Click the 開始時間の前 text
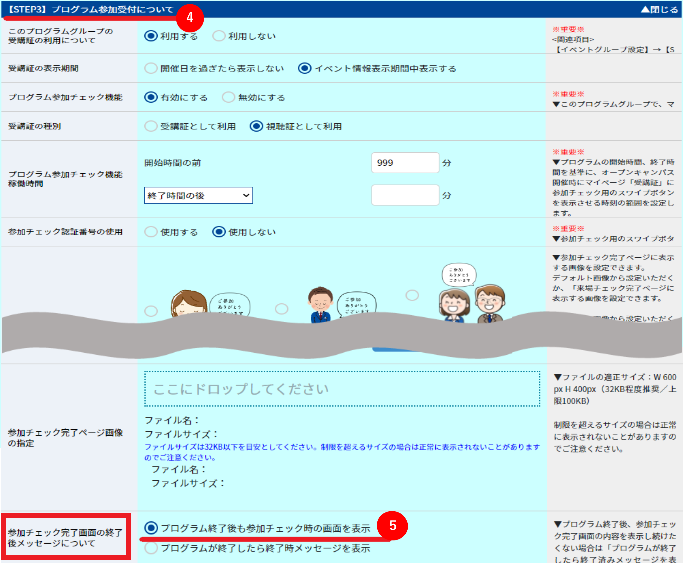 point(172,163)
